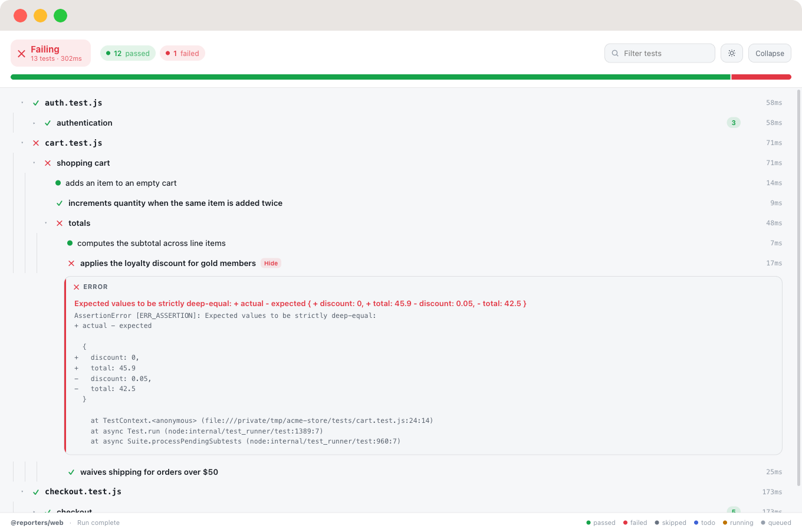The height and width of the screenshot is (532, 802).
Task: Click the 'skipped' legend entry
Action: 670,523
